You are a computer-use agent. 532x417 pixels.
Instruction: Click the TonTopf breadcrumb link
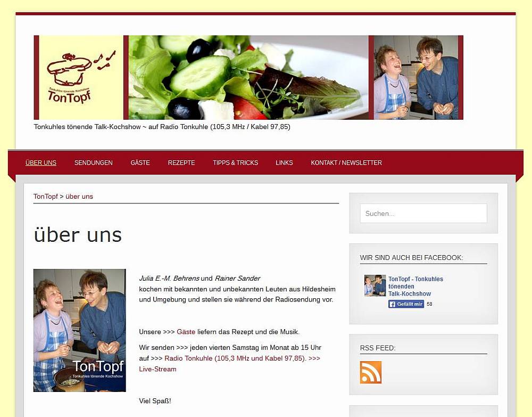pos(45,197)
